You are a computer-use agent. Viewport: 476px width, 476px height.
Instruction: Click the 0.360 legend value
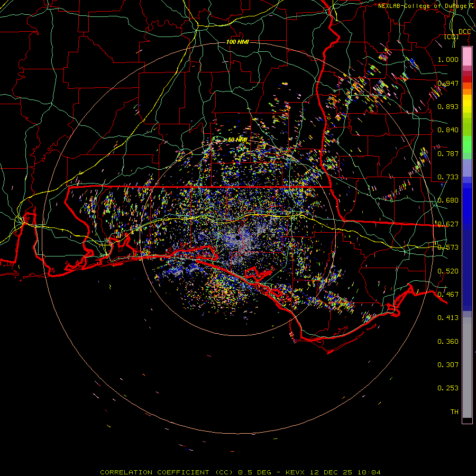(x=448, y=342)
